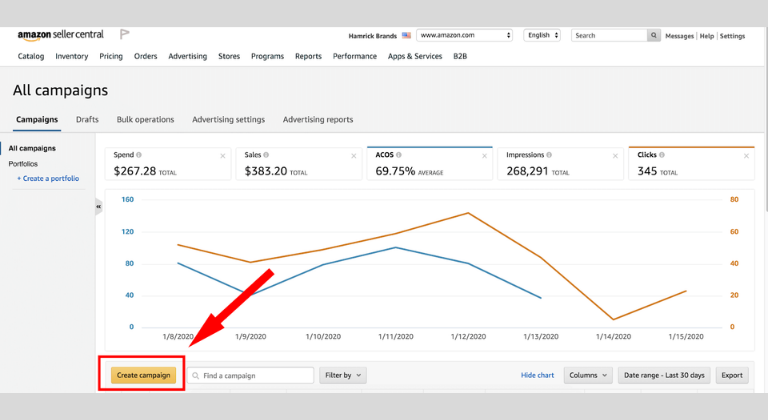The width and height of the screenshot is (768, 420).
Task: Open the English language dropdown
Action: tap(543, 35)
